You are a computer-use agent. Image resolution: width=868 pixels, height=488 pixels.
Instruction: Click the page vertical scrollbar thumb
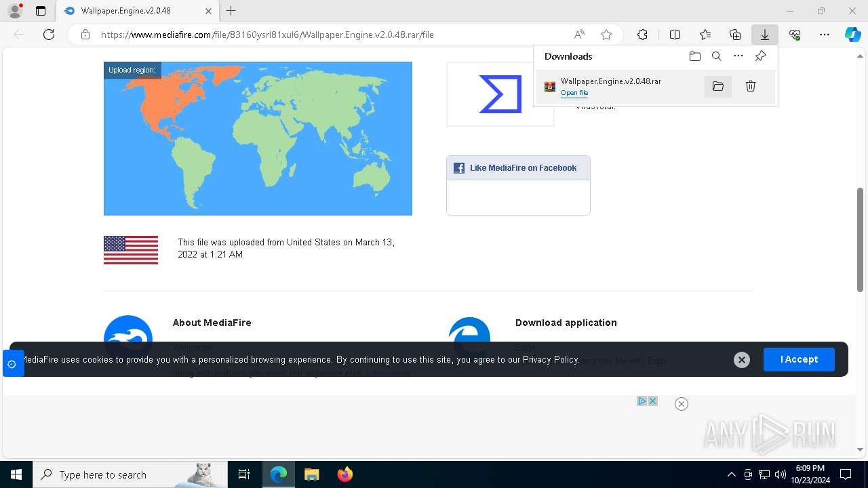[860, 240]
